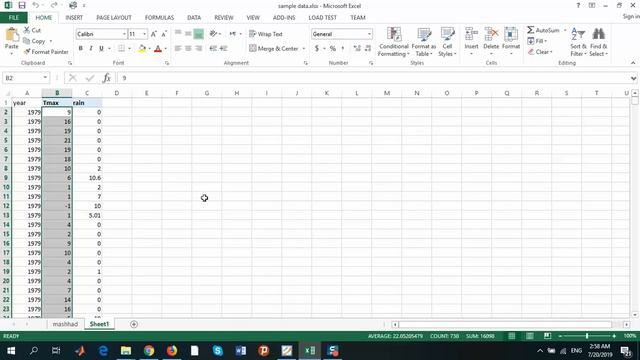Viewport: 640px width, 360px height.
Task: Click the AutoSum sigma icon
Action: click(531, 30)
